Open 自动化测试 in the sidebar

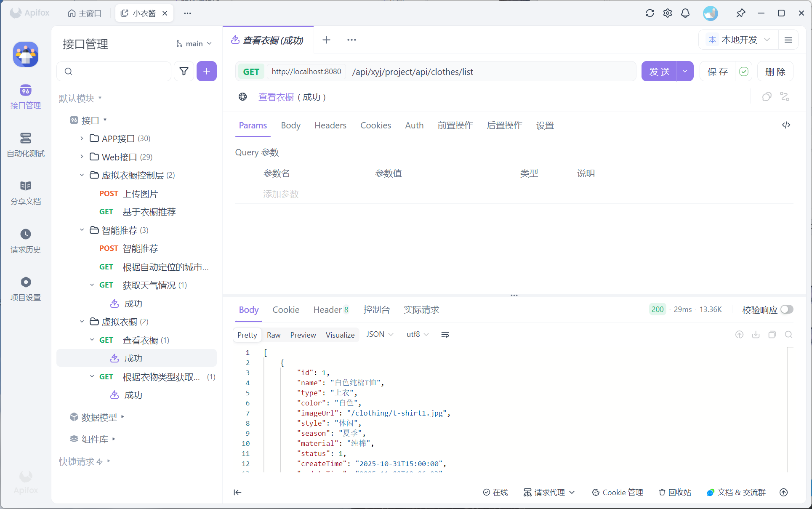(26, 144)
